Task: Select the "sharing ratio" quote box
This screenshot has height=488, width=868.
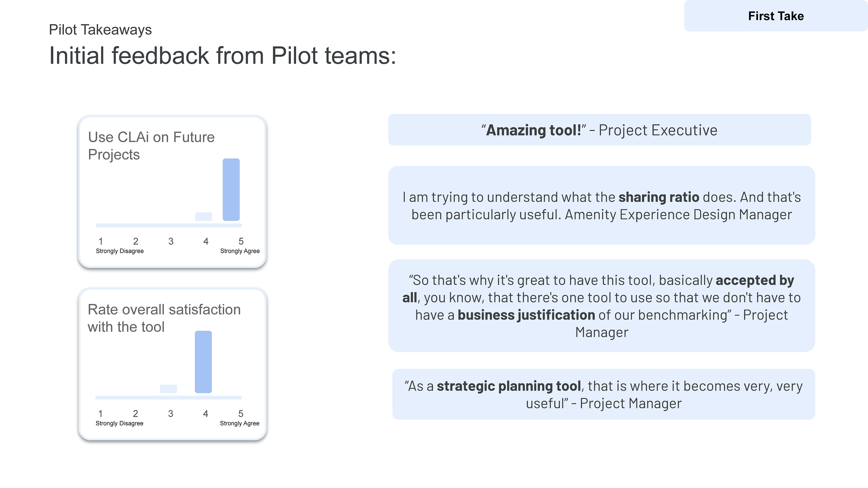Action: (601, 205)
